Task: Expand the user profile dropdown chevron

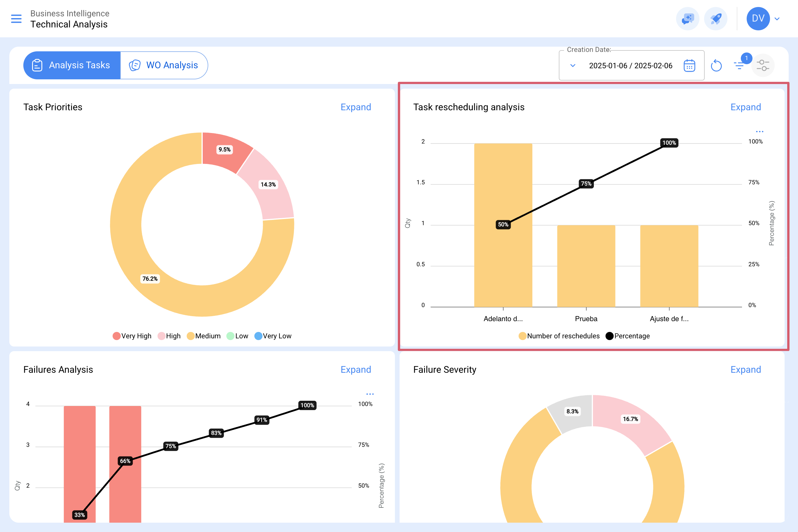Action: click(x=777, y=19)
